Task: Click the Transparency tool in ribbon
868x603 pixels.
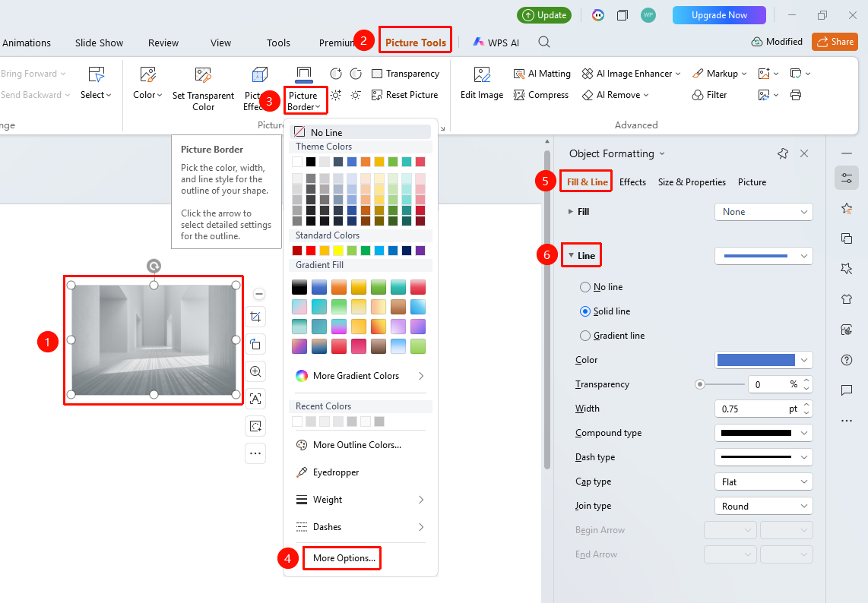Action: pyautogui.click(x=405, y=74)
